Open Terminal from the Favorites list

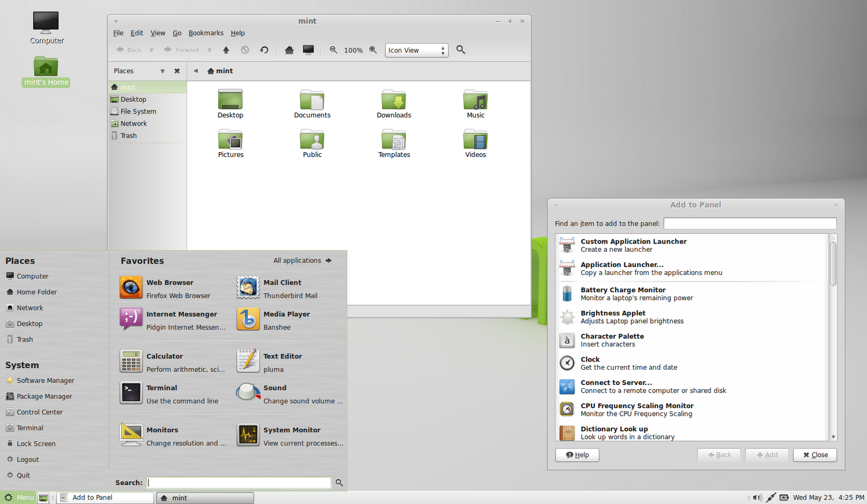tap(163, 394)
